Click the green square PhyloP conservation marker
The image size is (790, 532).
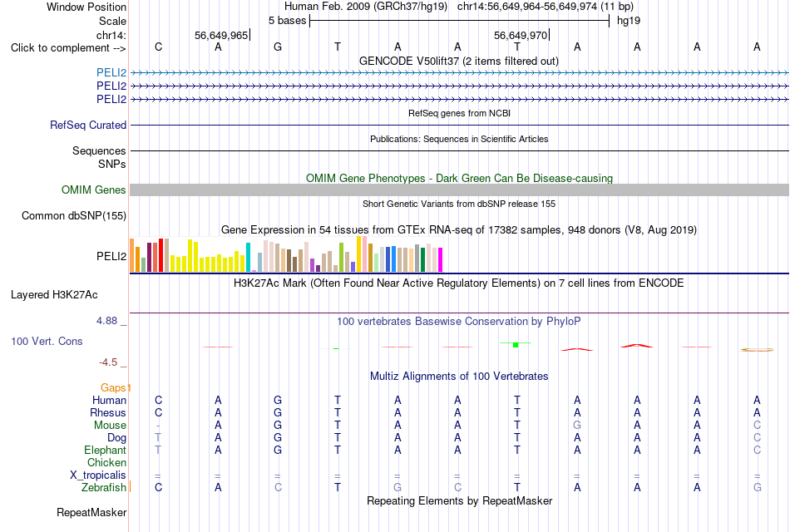[516, 345]
